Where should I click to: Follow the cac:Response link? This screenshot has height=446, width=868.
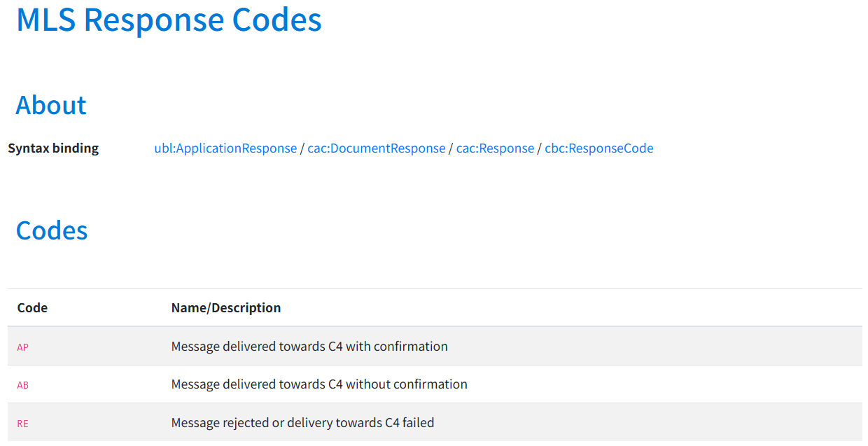pos(495,148)
